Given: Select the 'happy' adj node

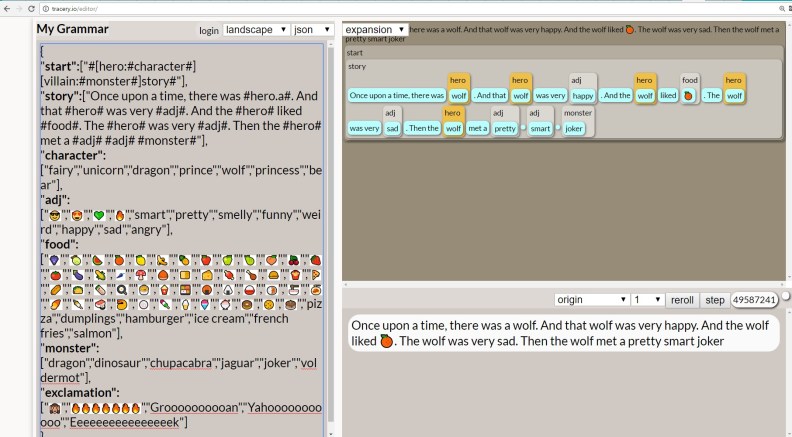Looking at the screenshot, I should tap(583, 96).
